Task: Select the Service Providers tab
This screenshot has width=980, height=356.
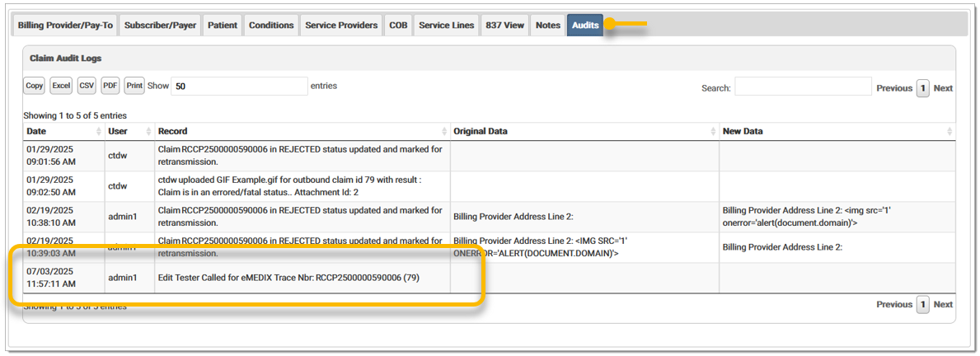Action: [x=341, y=26]
